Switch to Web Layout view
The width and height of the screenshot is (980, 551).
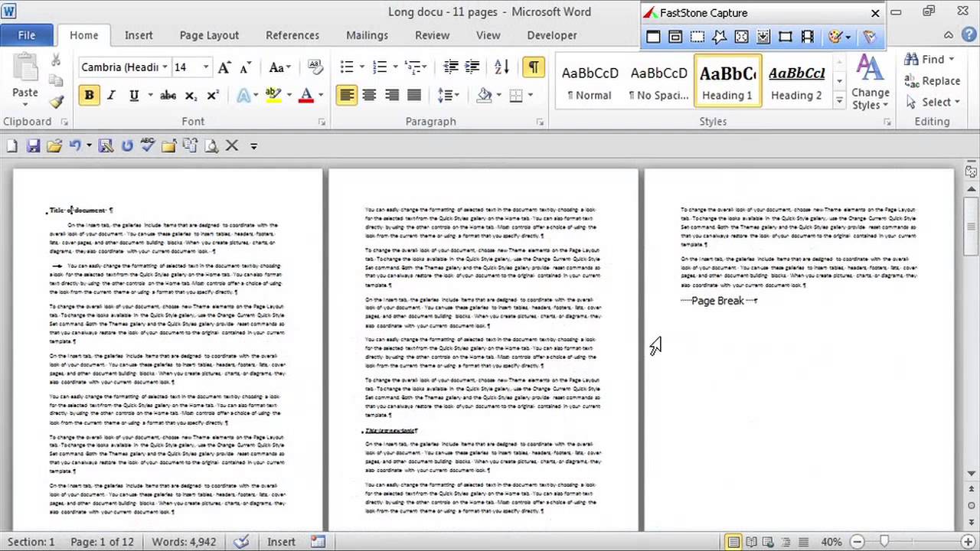[768, 542]
